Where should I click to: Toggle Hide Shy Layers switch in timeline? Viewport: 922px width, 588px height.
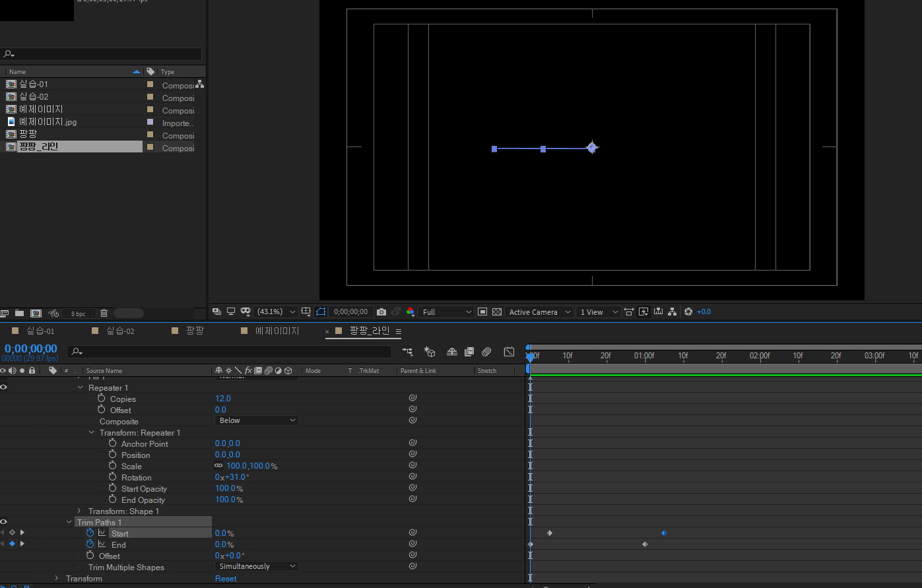click(452, 352)
